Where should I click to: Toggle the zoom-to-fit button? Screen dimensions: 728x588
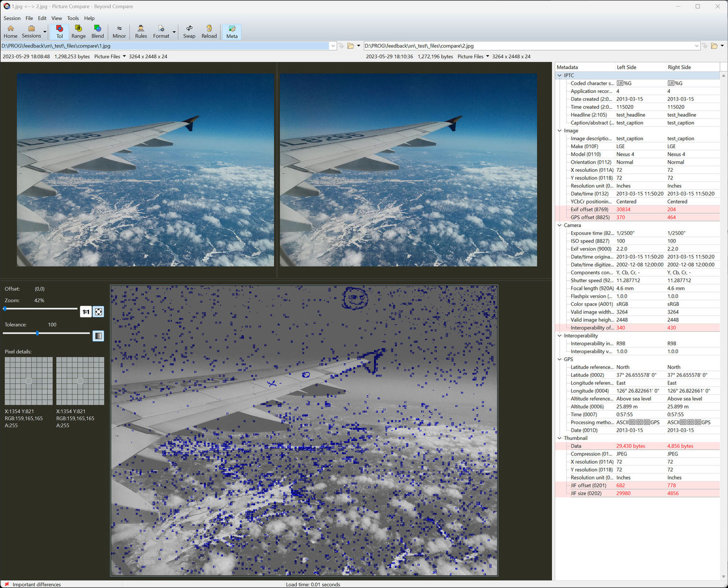click(x=99, y=312)
